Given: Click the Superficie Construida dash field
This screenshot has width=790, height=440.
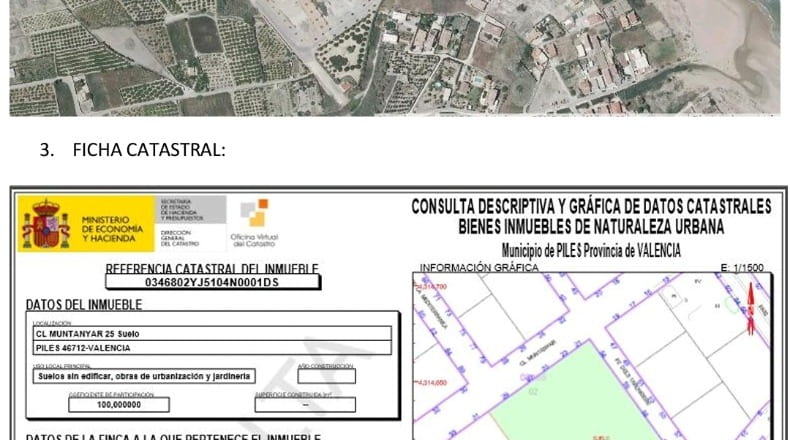Looking at the screenshot, I should coord(305,405).
